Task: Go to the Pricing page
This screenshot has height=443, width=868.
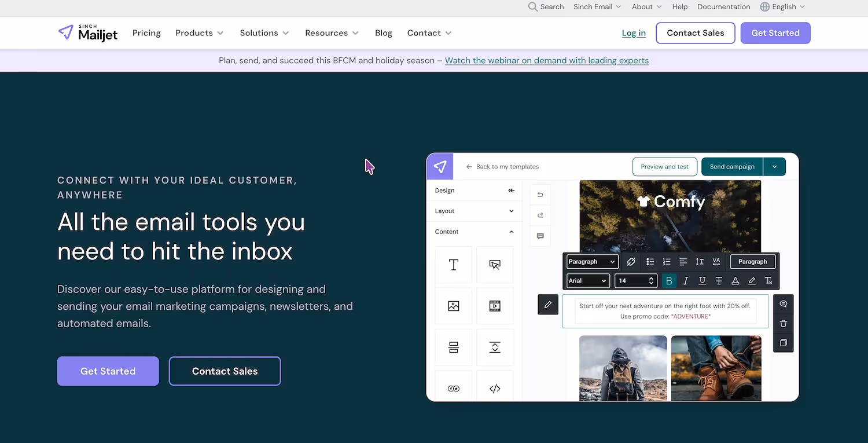Action: point(146,33)
